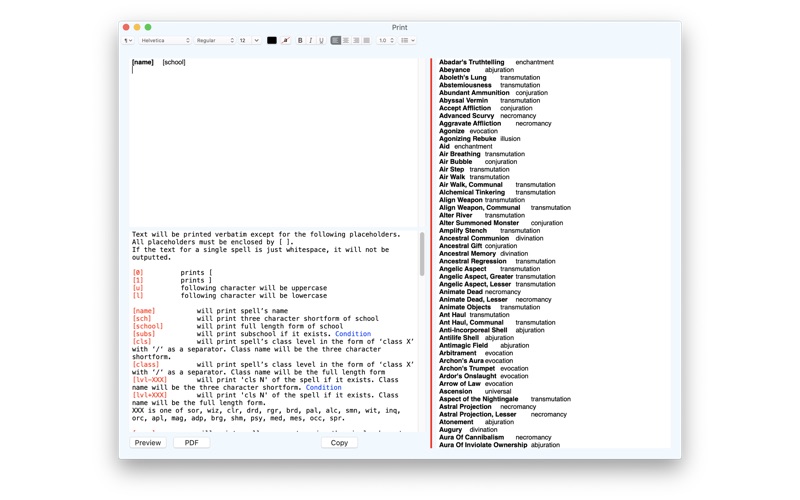Open the 1.0 line spacing dropdown
Viewport: 800px width, 500px height.
pos(386,40)
